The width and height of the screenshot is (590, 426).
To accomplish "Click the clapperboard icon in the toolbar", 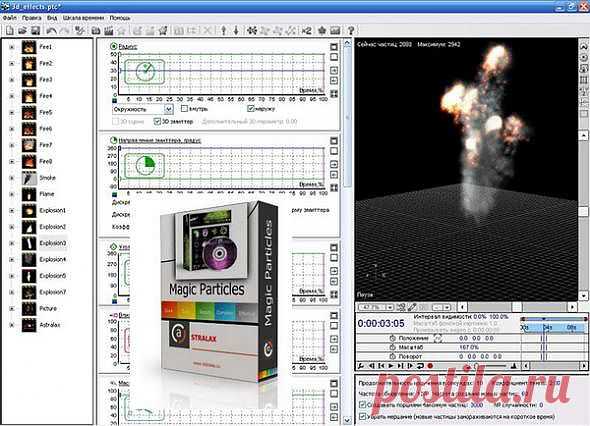I will [108, 30].
